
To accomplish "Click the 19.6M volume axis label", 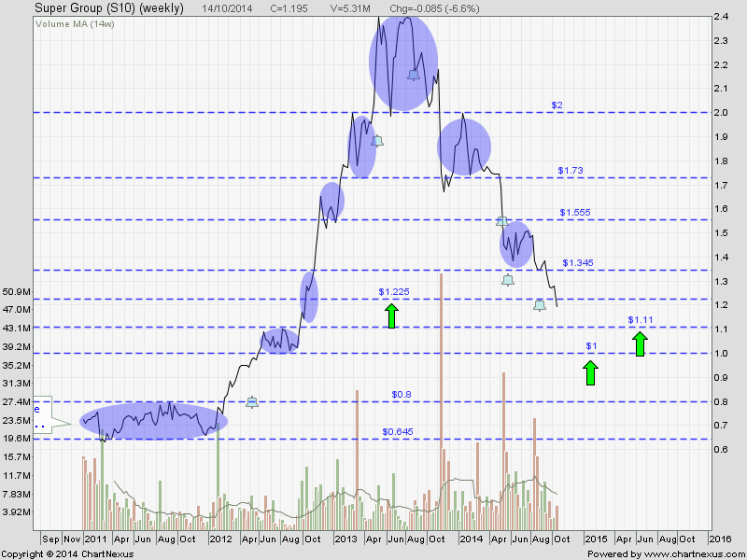I will coord(17,439).
